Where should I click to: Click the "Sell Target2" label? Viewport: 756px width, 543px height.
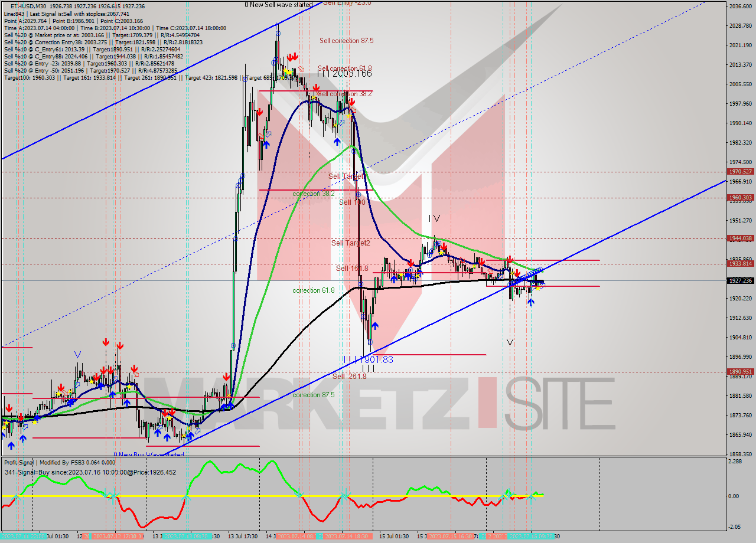tap(351, 243)
